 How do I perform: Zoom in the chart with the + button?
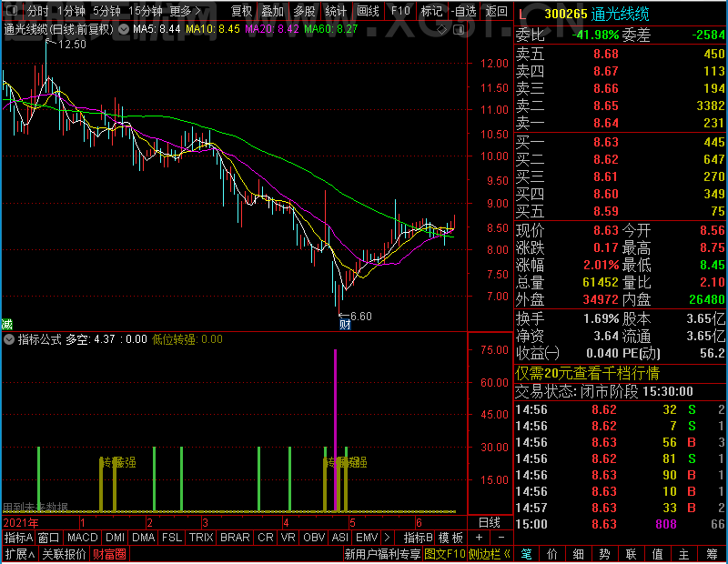coord(480,538)
